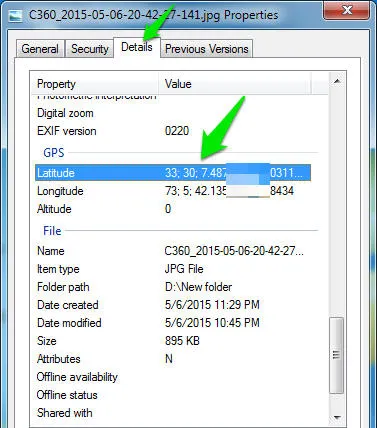
Task: Click the EXIF version value 0220
Action: coord(177,131)
